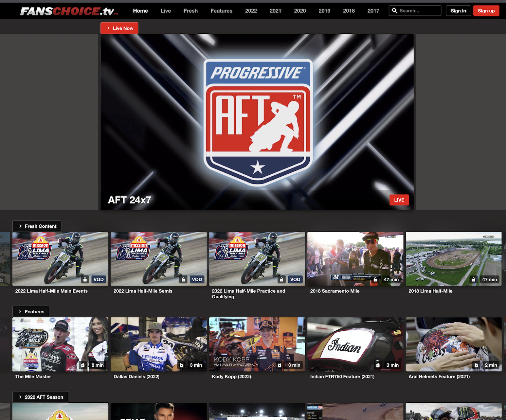Open the Features nav item
Screen dimensions: 506x420
pyautogui.click(x=222, y=11)
